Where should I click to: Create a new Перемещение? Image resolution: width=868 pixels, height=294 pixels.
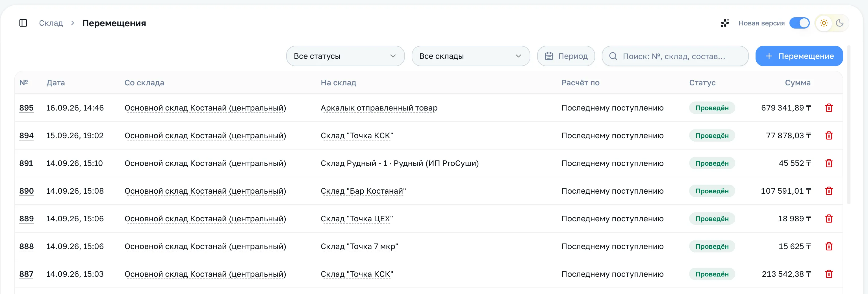pyautogui.click(x=799, y=56)
